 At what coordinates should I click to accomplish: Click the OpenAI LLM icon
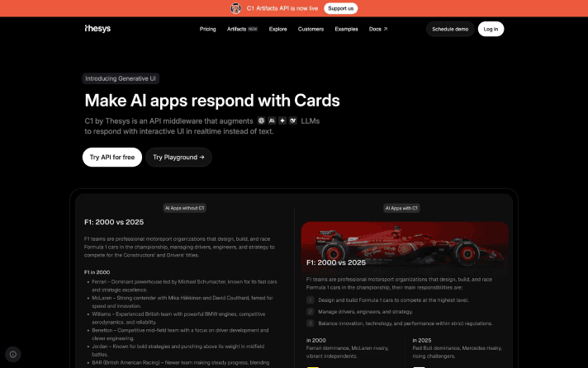pyautogui.click(x=261, y=120)
